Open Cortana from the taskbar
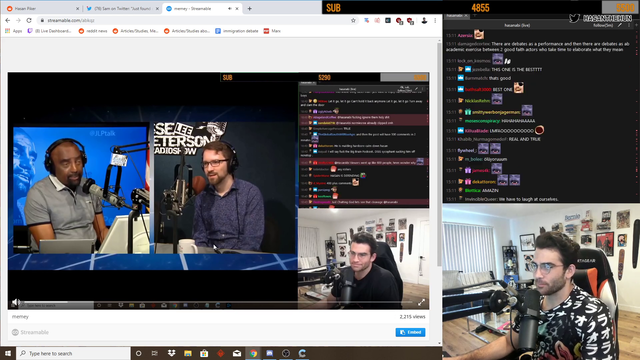 138,353
